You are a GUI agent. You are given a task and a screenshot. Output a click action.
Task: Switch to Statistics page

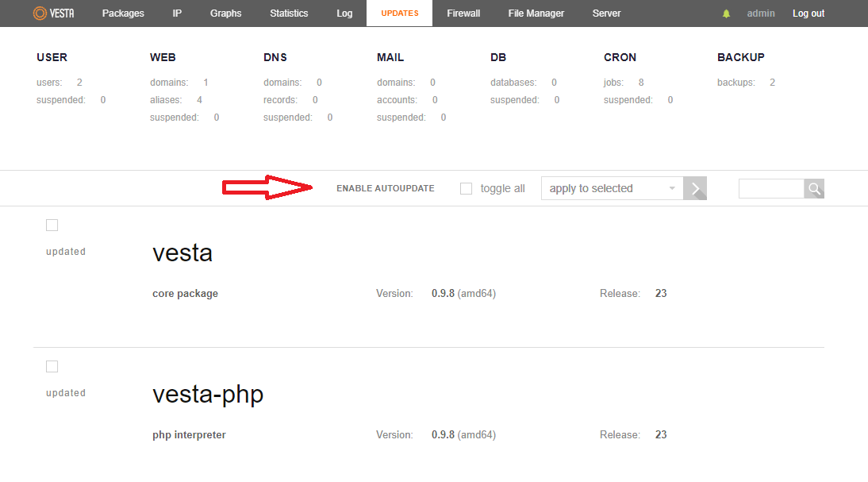tap(289, 13)
